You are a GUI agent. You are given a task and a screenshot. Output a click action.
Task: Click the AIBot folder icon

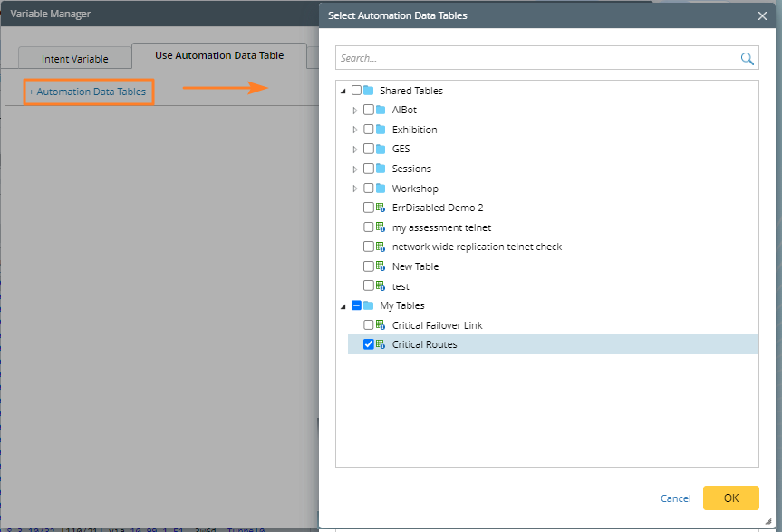pyautogui.click(x=381, y=111)
